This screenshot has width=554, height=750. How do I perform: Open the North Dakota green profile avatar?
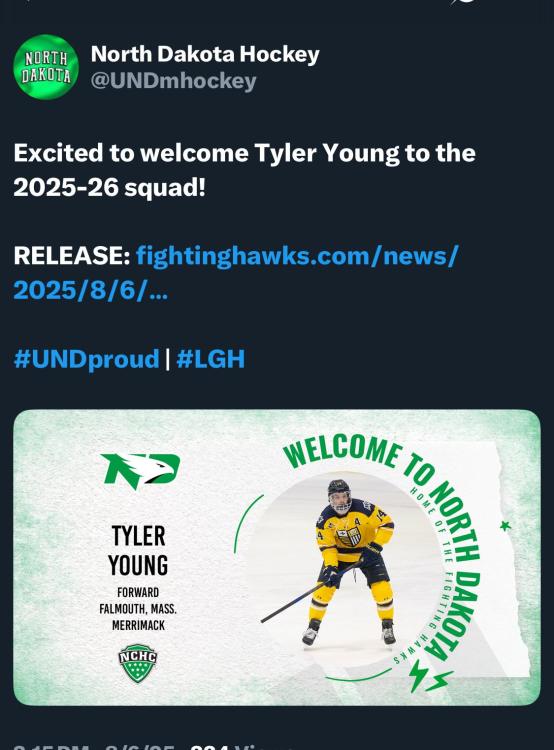[46, 67]
